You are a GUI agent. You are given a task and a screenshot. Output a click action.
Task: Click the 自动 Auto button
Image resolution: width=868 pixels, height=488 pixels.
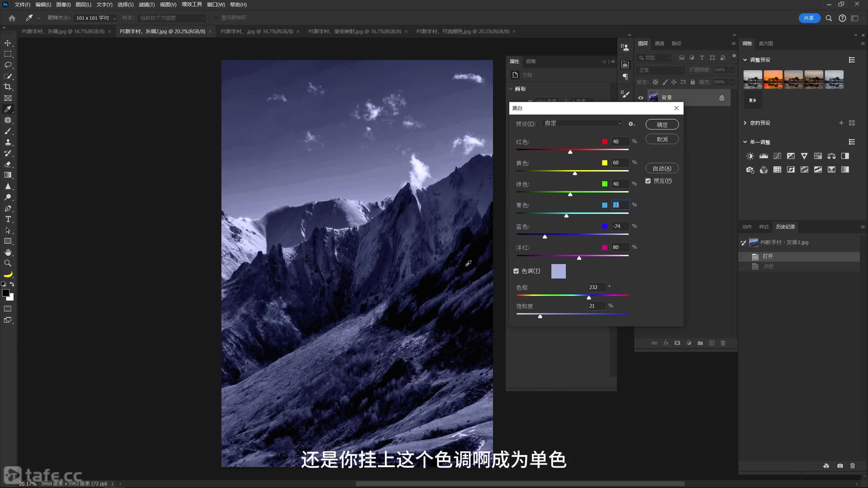tap(662, 168)
